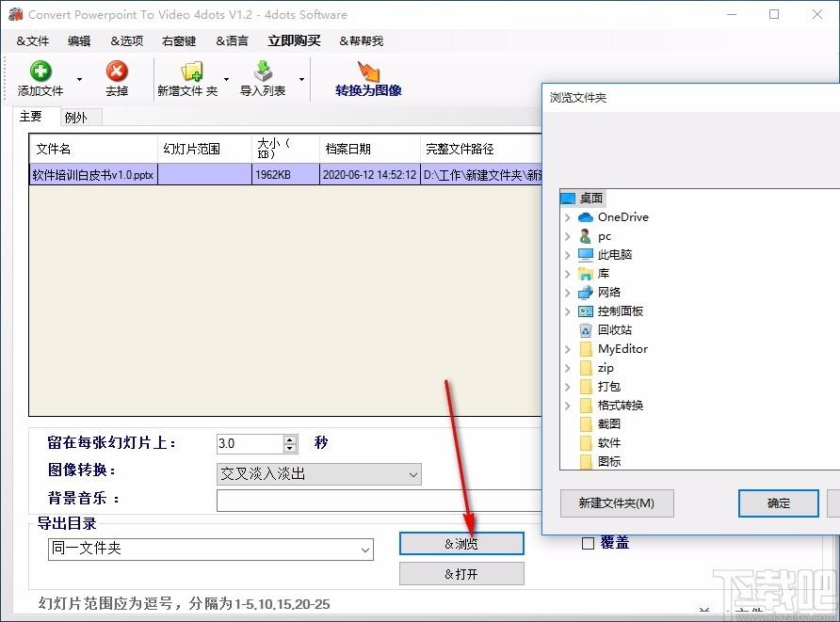Viewport: 840px width, 622px height.
Task: Open the Buy Now (立即购买) menu
Action: (294, 40)
